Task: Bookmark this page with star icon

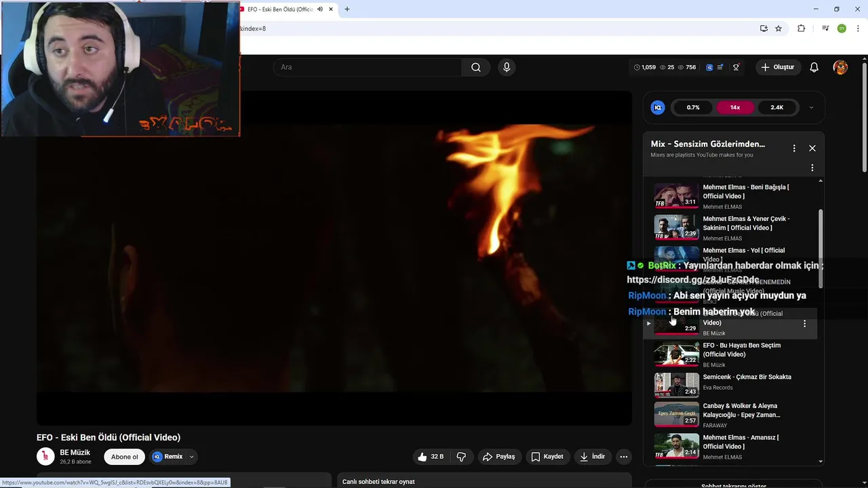Action: coord(778,28)
